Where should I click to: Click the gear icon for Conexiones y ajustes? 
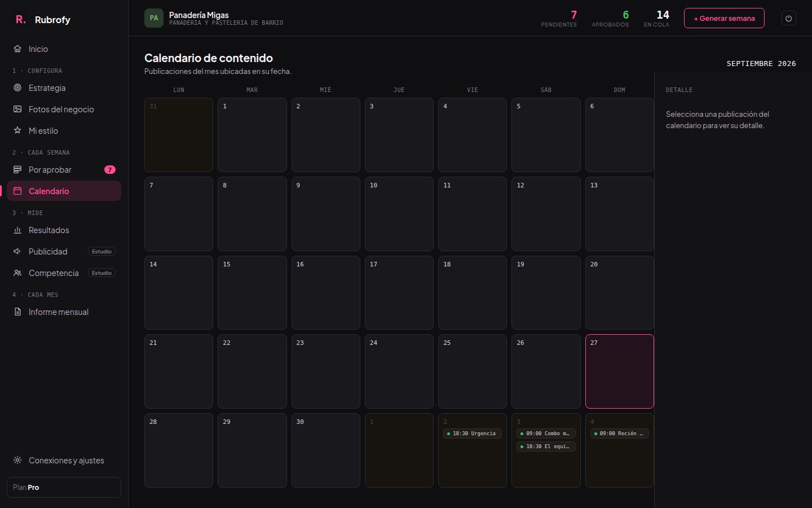17,461
